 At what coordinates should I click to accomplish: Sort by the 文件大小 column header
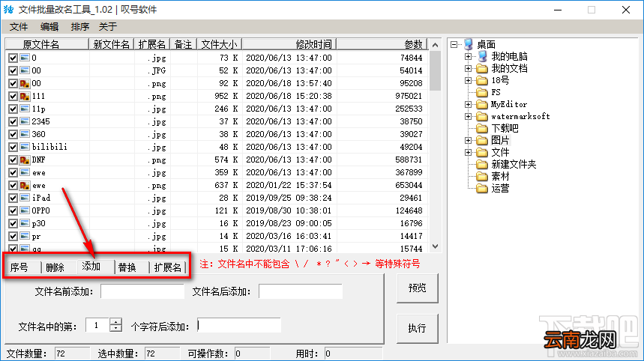pyautogui.click(x=220, y=44)
